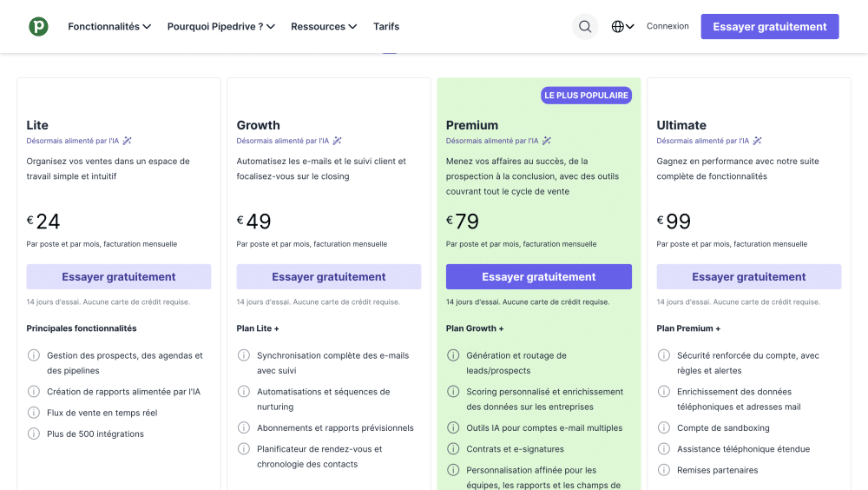Click the AI wand icon under Lite

coord(127,141)
